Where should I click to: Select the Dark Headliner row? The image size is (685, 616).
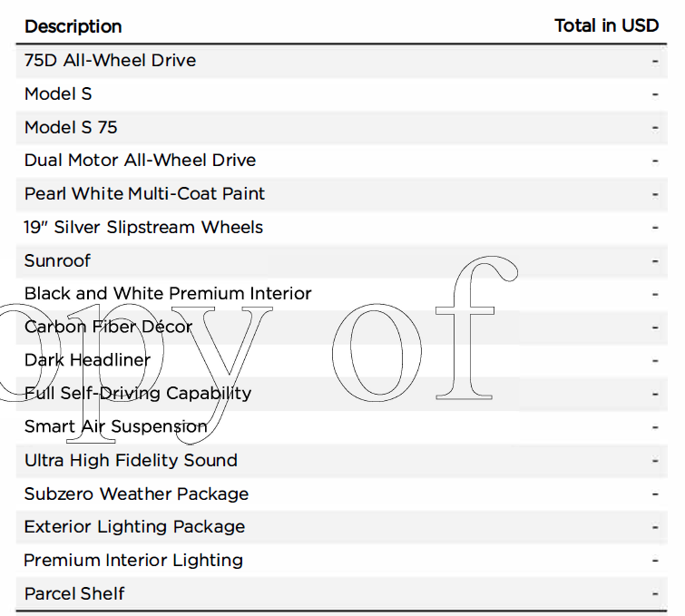pyautogui.click(x=342, y=360)
